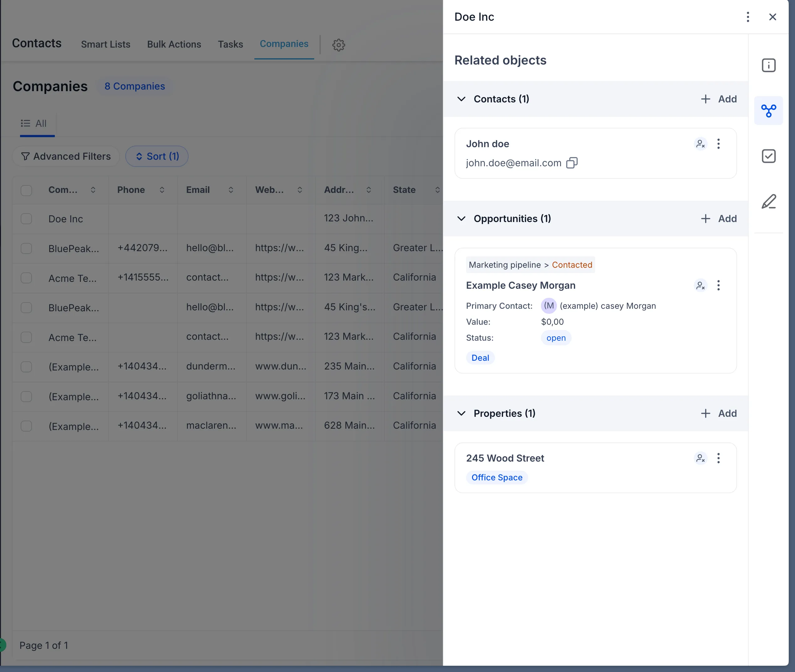Click Add next to Opportunities

coord(719,218)
